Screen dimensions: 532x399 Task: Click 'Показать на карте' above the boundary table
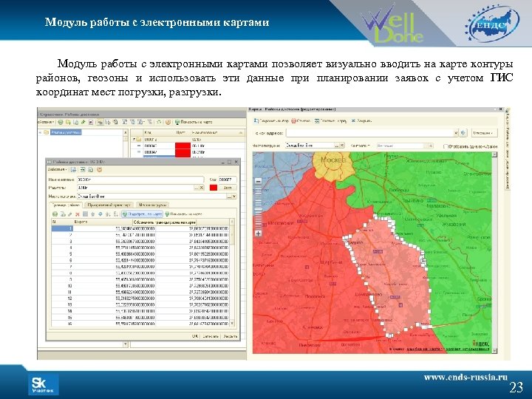(183, 214)
